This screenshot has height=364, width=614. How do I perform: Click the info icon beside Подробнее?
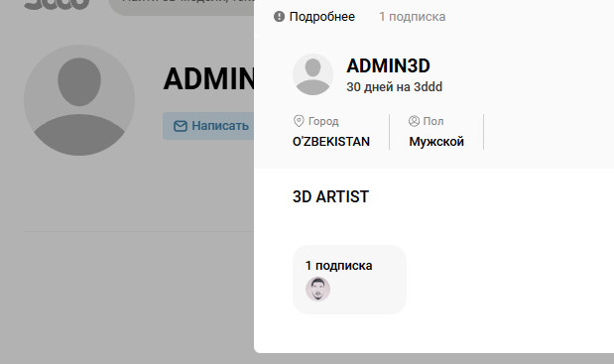[279, 17]
